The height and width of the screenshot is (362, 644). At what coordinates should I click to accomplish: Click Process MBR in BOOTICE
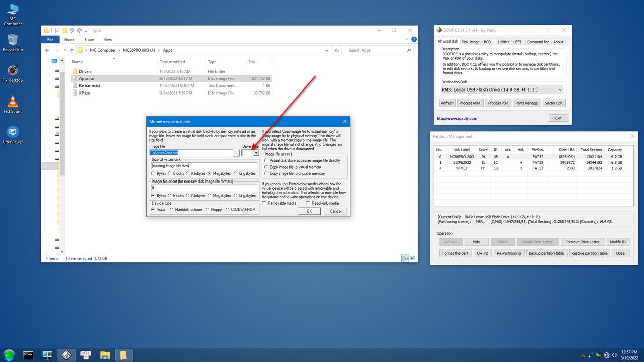470,103
